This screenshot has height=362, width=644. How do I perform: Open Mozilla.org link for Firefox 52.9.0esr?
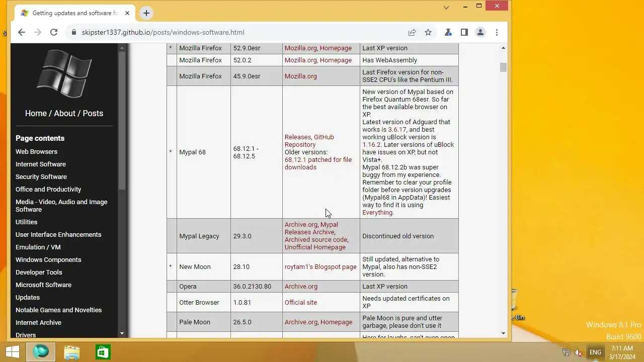coord(300,48)
